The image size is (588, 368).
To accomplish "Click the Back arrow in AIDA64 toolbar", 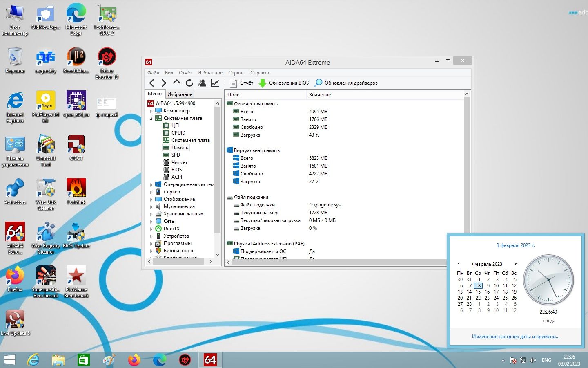I will pos(152,83).
